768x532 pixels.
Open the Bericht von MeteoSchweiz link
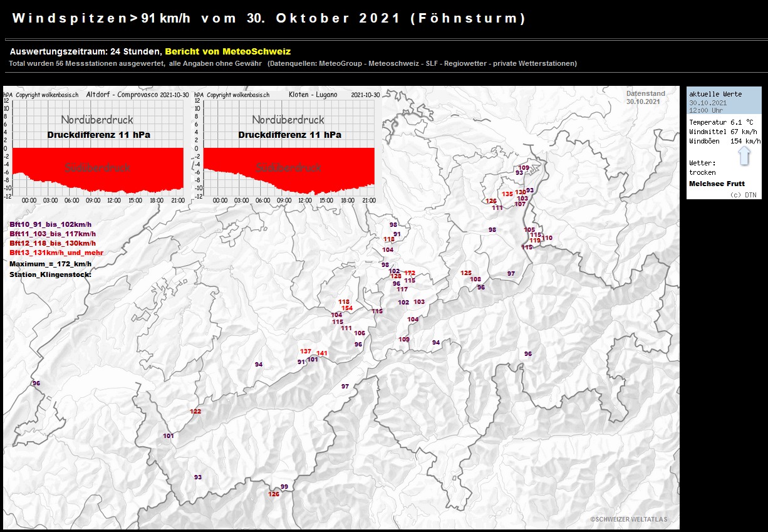pyautogui.click(x=227, y=51)
